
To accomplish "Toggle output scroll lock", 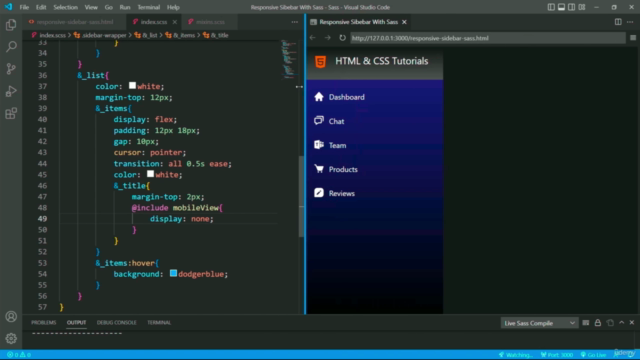I will coord(598,323).
